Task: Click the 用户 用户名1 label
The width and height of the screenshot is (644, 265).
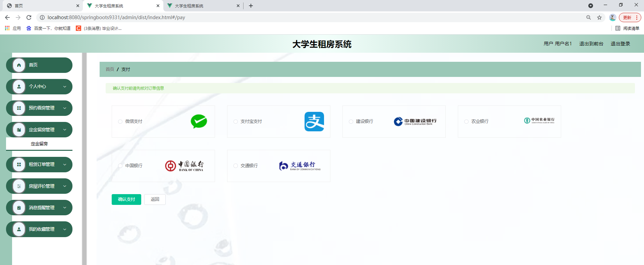Action: tap(557, 44)
